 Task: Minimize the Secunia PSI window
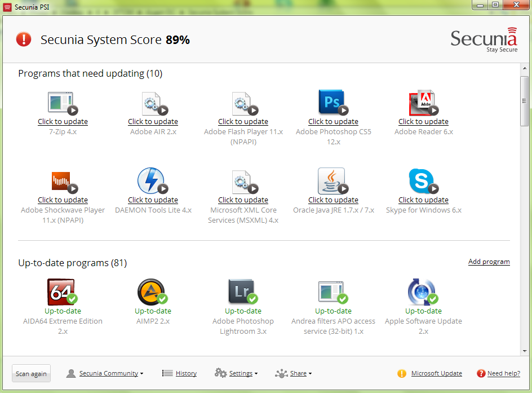click(x=480, y=5)
